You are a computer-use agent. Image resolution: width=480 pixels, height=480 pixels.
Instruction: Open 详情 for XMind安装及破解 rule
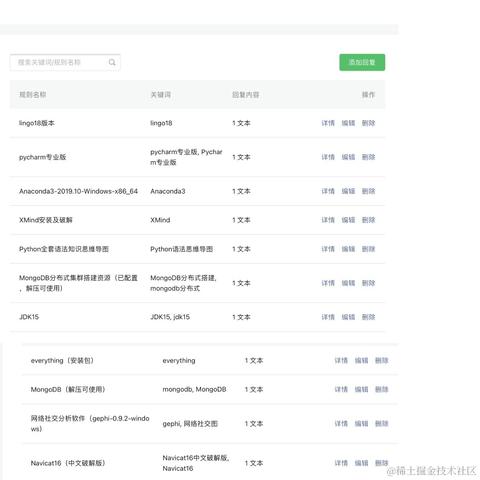[328, 220]
